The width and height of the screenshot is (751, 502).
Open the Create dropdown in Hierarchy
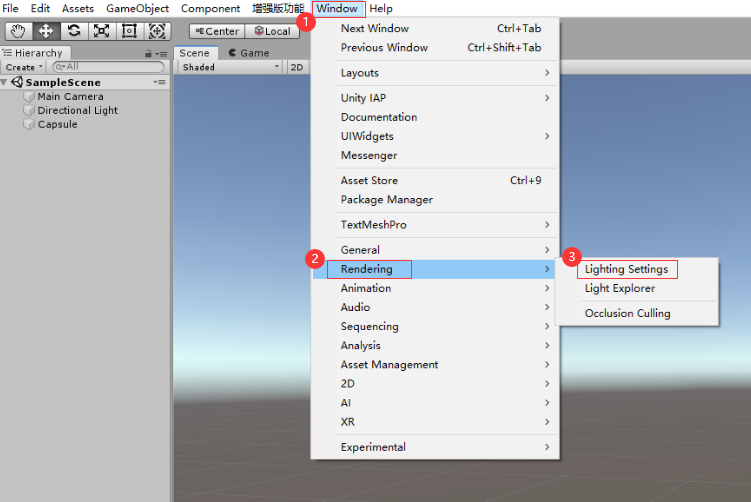pos(24,67)
